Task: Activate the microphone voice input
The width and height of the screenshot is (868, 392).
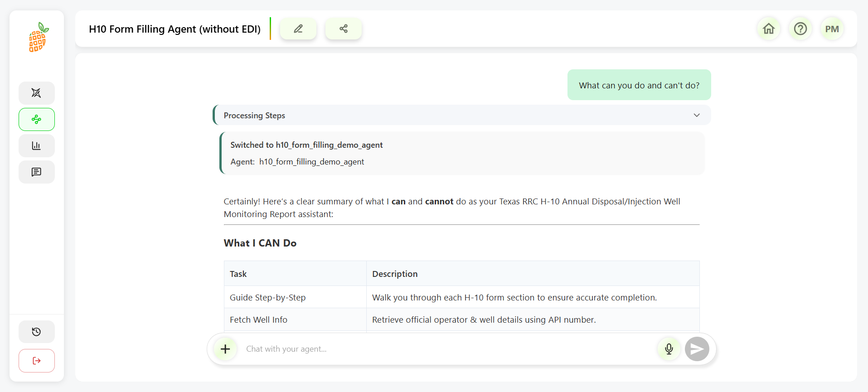Action: 669,349
